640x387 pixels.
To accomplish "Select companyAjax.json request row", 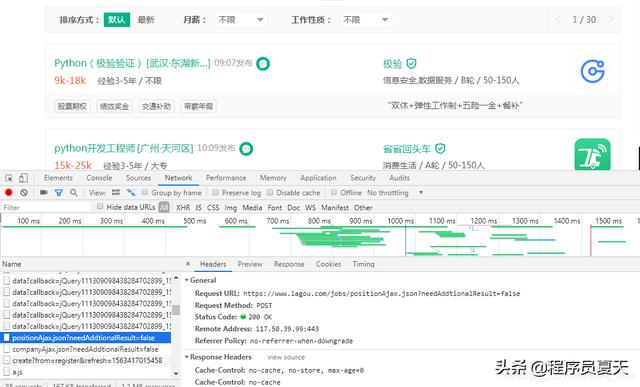I will pos(86,349).
